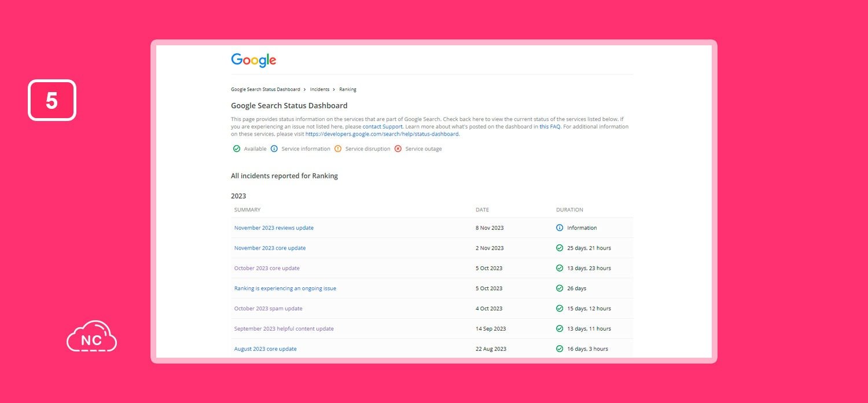Image resolution: width=868 pixels, height=403 pixels.
Task: Click the red Service outage legend icon
Action: click(398, 149)
